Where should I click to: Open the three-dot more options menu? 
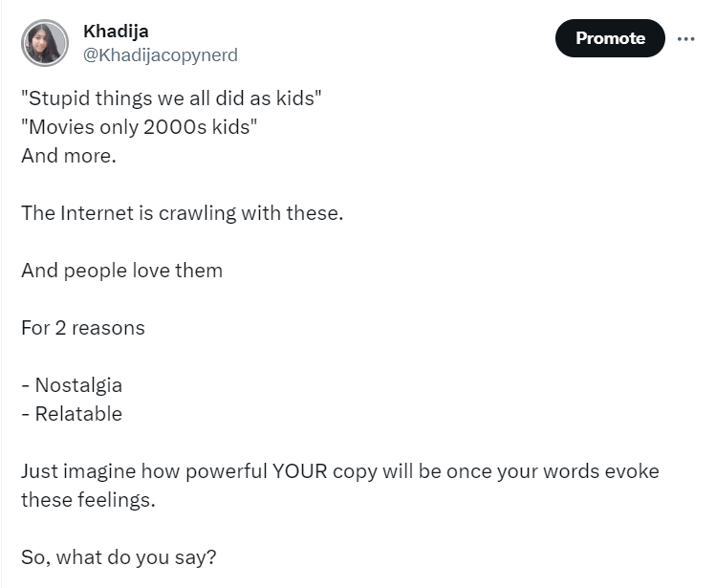[685, 39]
